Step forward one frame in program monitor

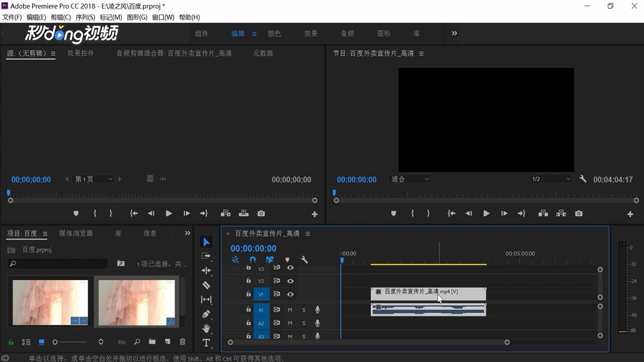click(504, 214)
